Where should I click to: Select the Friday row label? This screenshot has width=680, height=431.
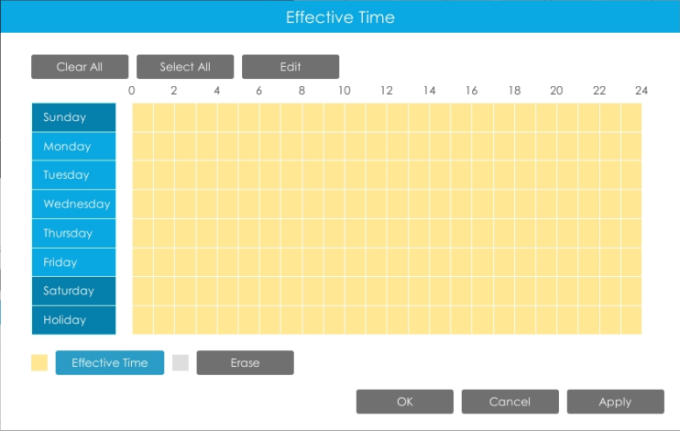click(x=74, y=262)
